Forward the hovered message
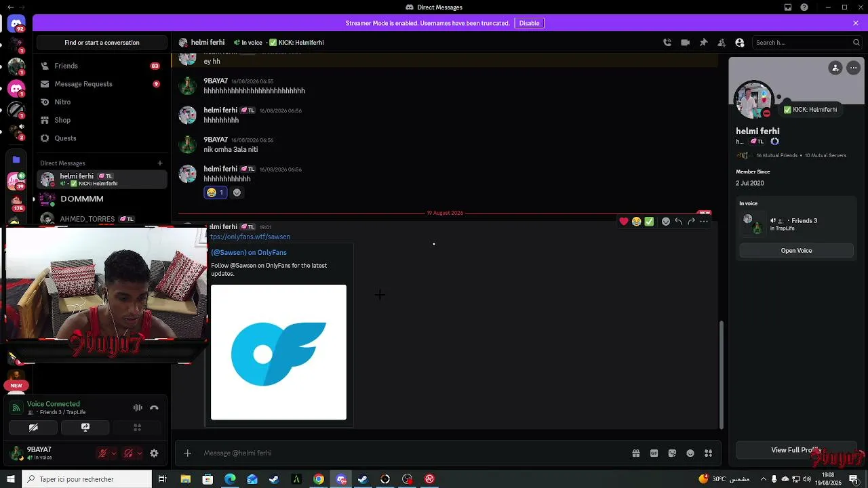Viewport: 868px width, 488px height. [x=691, y=222]
